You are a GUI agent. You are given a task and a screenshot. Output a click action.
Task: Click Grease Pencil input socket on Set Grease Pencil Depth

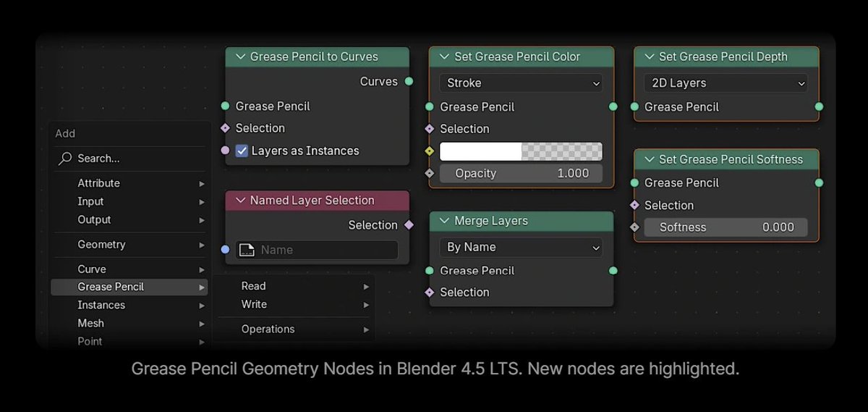pyautogui.click(x=634, y=106)
